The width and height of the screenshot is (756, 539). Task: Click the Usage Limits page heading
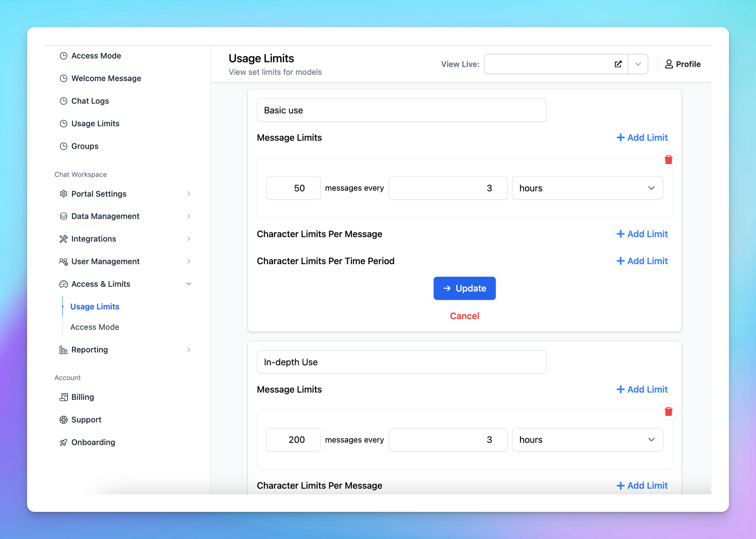pos(261,58)
